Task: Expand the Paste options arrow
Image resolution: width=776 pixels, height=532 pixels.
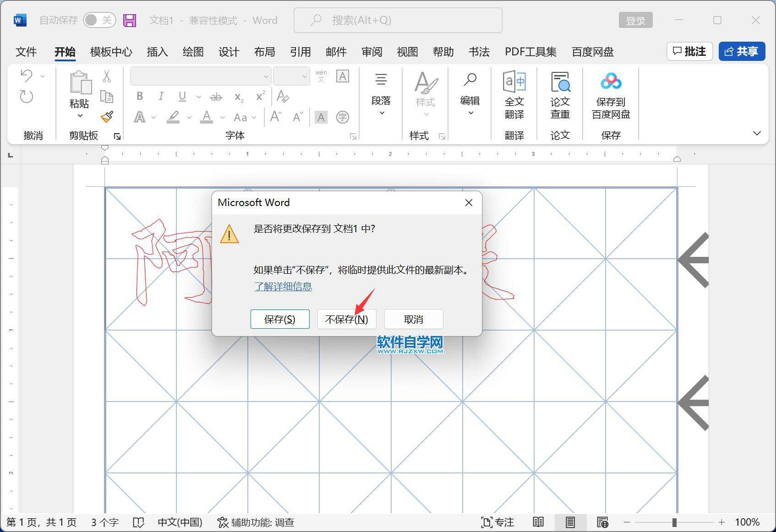Action: coord(80,116)
